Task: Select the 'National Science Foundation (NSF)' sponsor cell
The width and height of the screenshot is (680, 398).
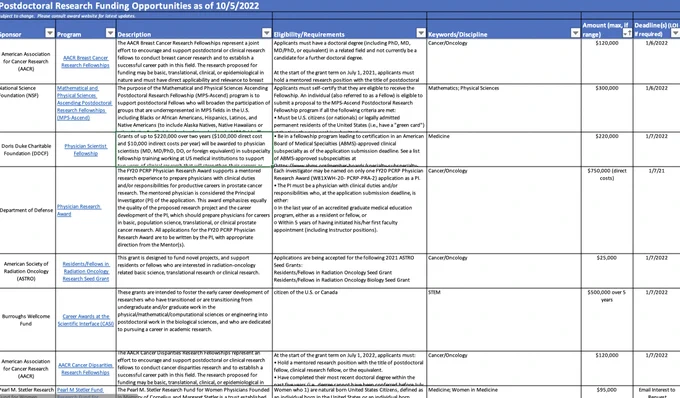Action: tap(27, 108)
